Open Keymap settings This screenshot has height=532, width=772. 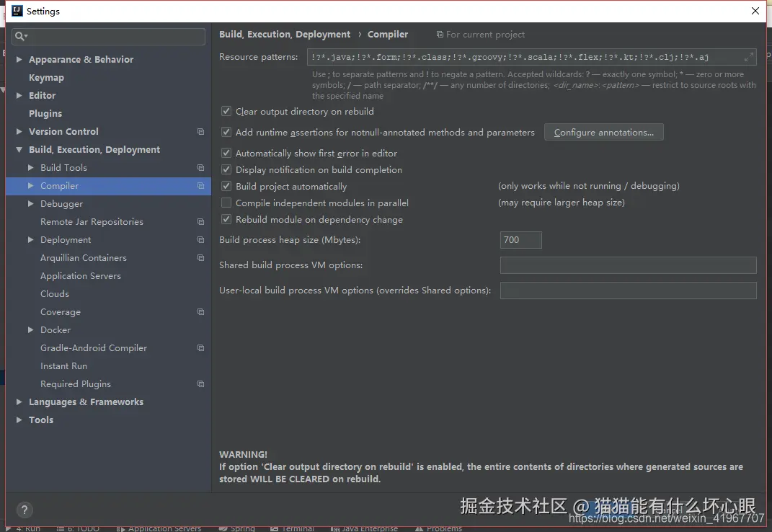point(46,78)
